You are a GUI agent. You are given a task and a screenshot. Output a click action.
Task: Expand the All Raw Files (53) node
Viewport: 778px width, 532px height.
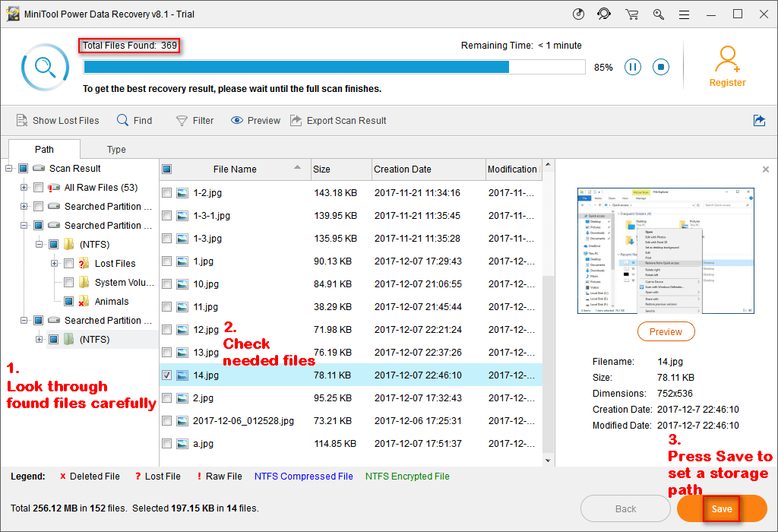click(x=24, y=188)
